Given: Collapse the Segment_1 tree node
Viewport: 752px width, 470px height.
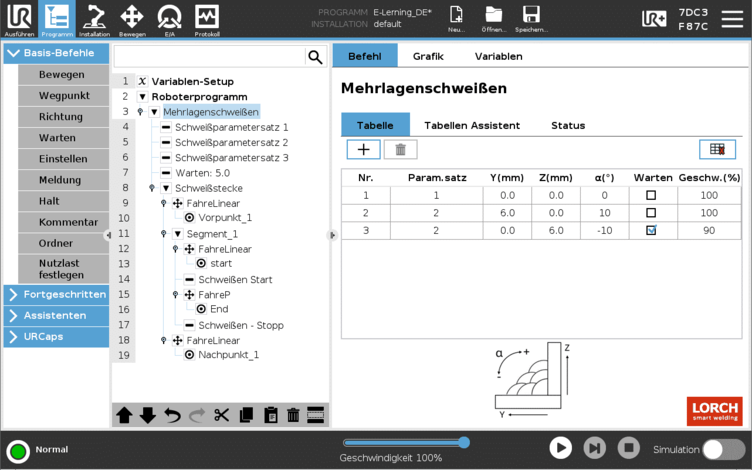Looking at the screenshot, I should pos(177,234).
